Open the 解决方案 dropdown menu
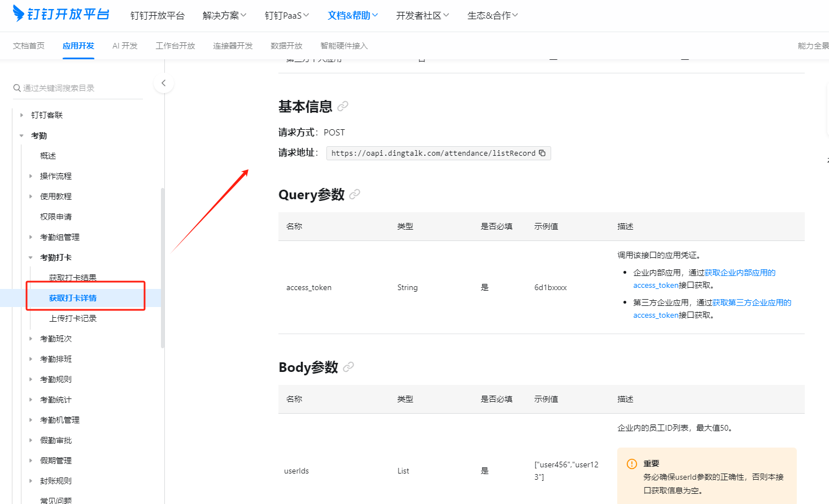Image resolution: width=829 pixels, height=504 pixels. 224,15
